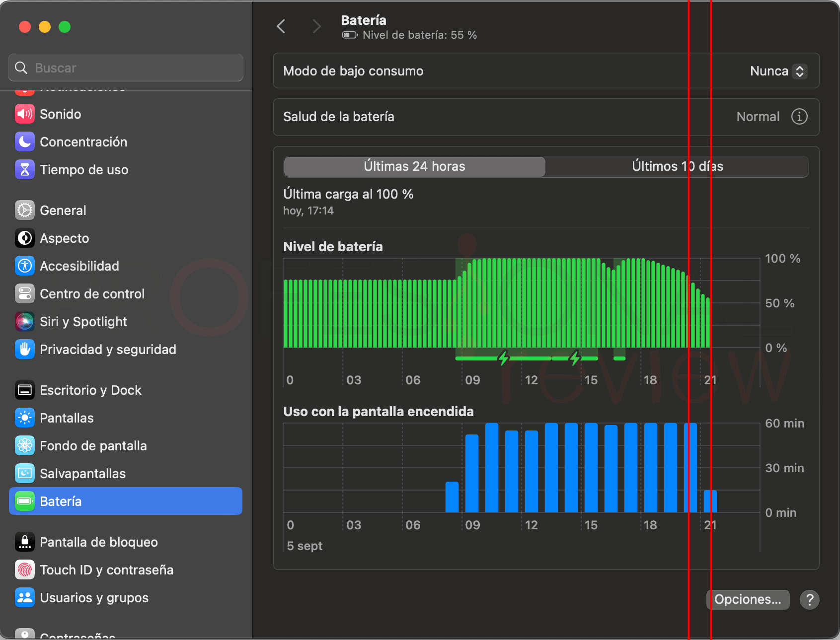
Task: Open Privacidad y seguridad settings
Action: pos(126,350)
